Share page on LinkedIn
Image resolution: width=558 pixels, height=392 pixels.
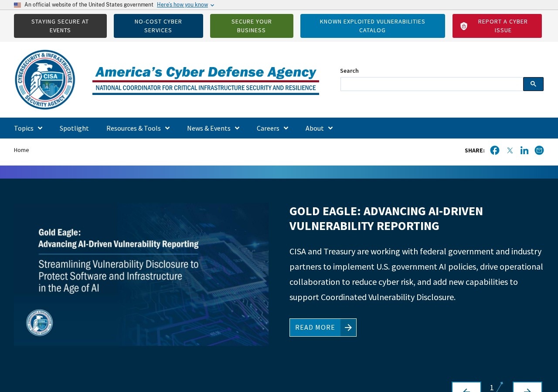pos(524,150)
